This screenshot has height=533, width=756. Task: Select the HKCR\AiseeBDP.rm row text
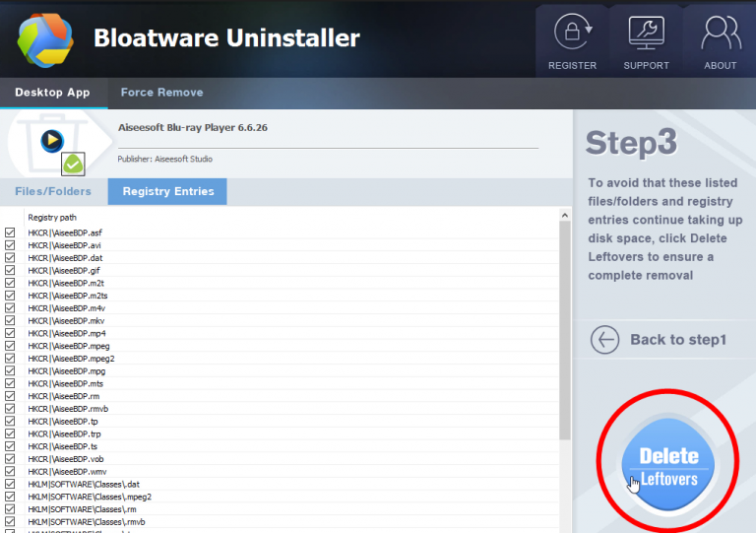point(64,396)
